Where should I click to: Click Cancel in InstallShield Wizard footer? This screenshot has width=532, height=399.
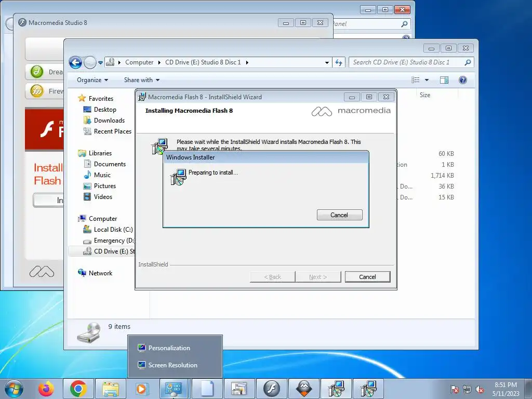tap(367, 277)
